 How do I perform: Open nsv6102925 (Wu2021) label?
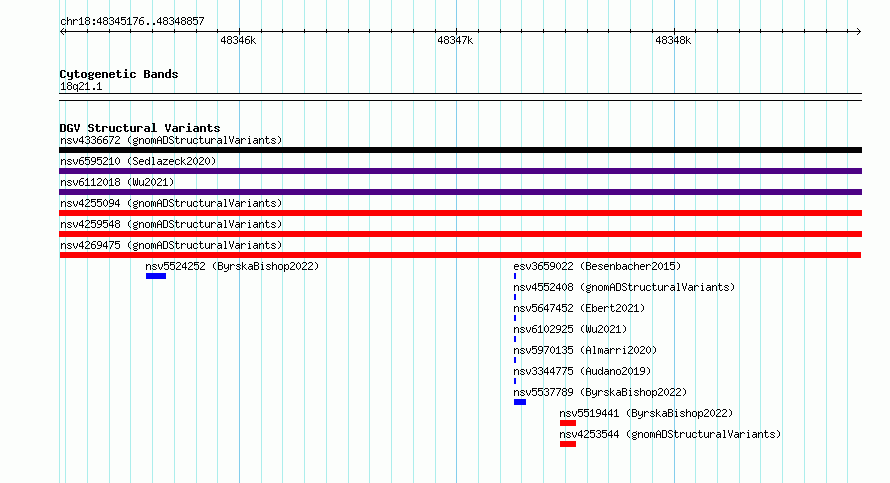(x=570, y=329)
